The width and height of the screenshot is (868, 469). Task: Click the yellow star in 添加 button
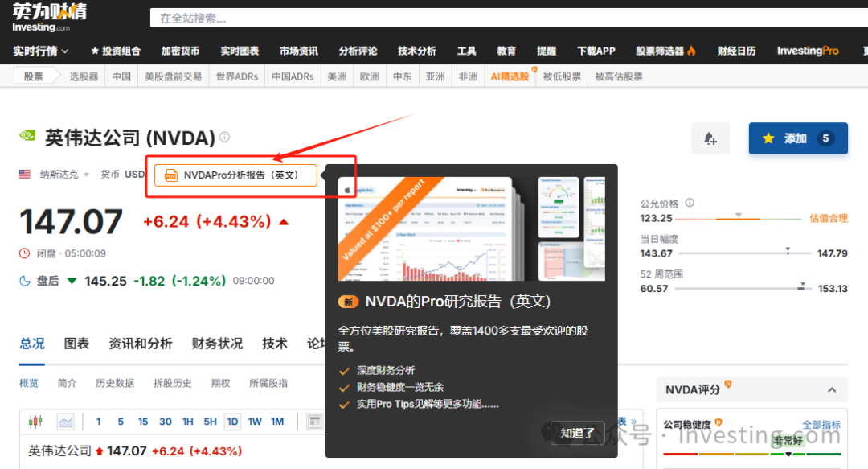click(768, 138)
